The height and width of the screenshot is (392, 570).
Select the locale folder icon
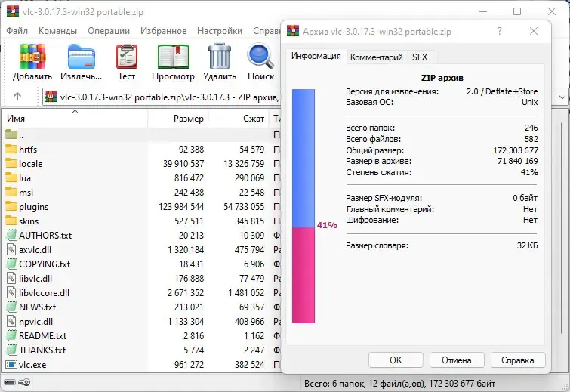[11, 164]
